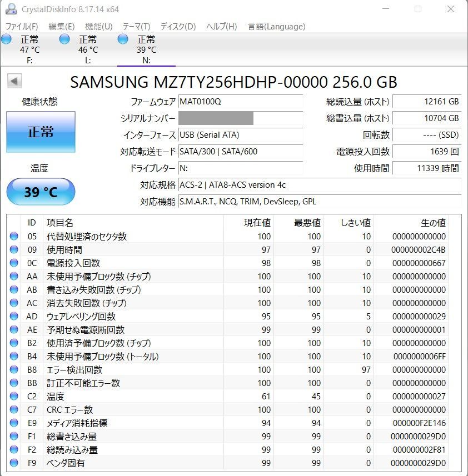The height and width of the screenshot is (476, 468).
Task: Click status icon of attribute BB row
Action: tap(14, 383)
